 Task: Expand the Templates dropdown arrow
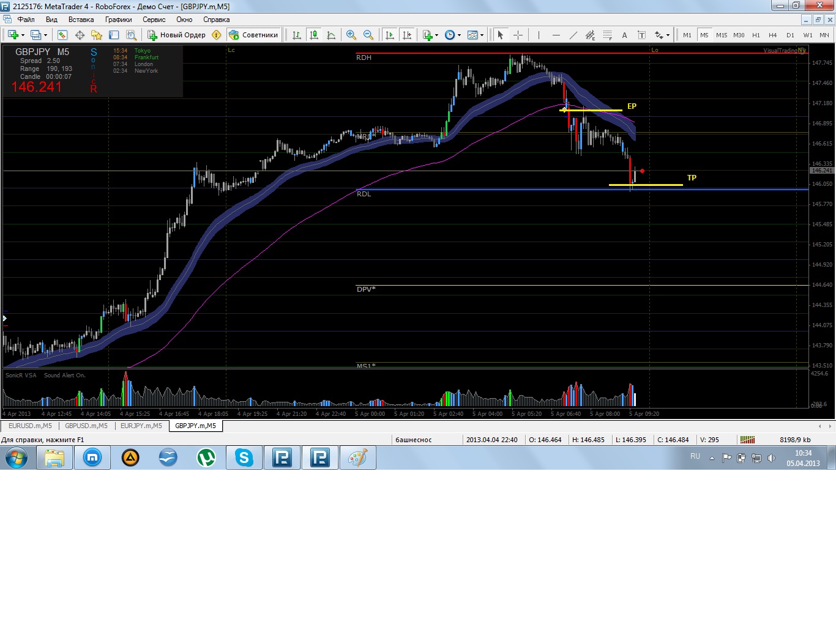tap(482, 35)
